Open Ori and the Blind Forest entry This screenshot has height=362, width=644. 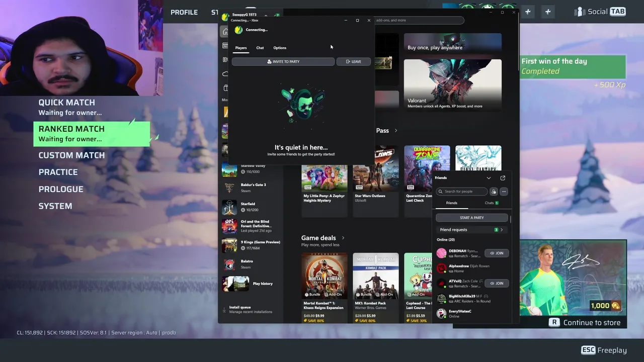pyautogui.click(x=251, y=226)
